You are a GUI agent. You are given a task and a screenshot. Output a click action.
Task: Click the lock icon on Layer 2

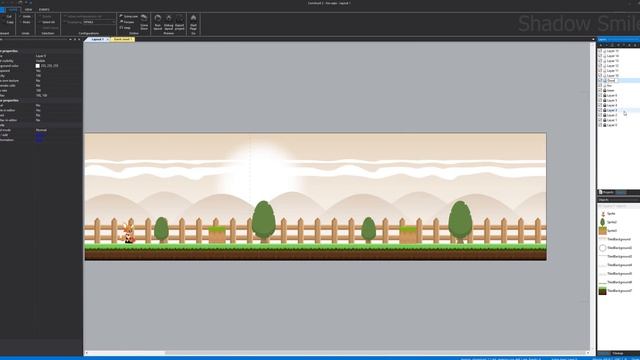[604, 115]
